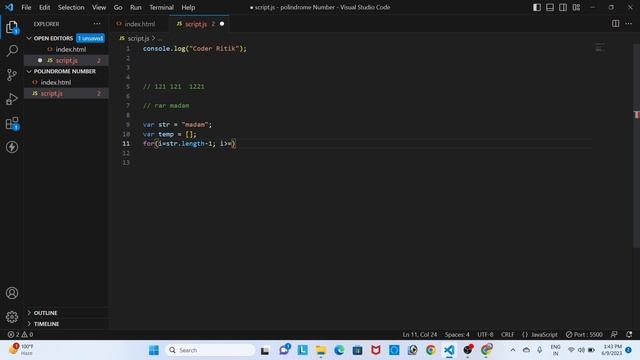640x360 pixels.
Task: Open problems panel via errors and warnings
Action: click(20, 334)
